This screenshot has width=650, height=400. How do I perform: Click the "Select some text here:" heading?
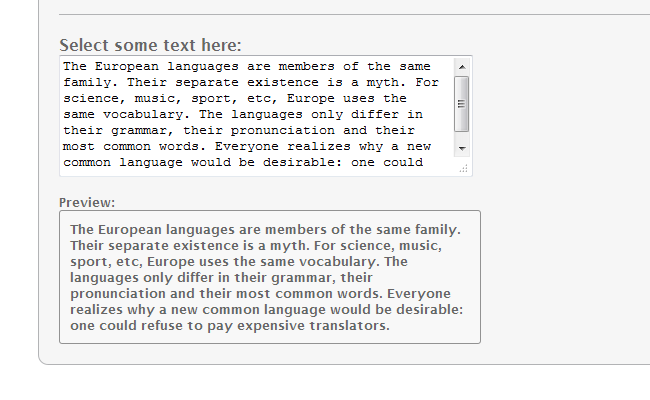(150, 45)
